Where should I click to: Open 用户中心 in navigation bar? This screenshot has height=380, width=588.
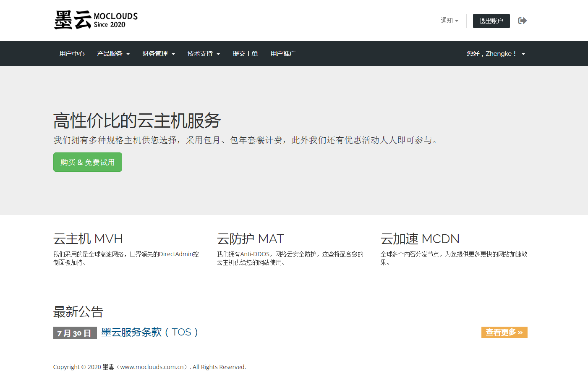(72, 54)
